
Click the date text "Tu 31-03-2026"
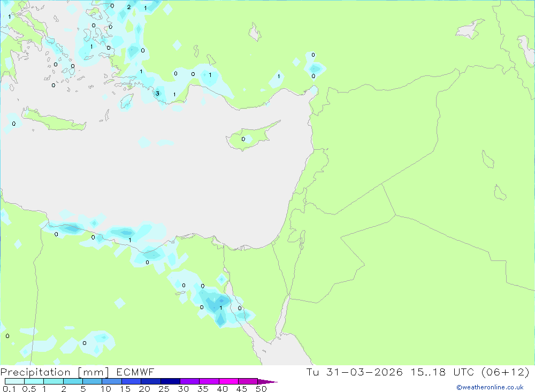click(x=355, y=372)
